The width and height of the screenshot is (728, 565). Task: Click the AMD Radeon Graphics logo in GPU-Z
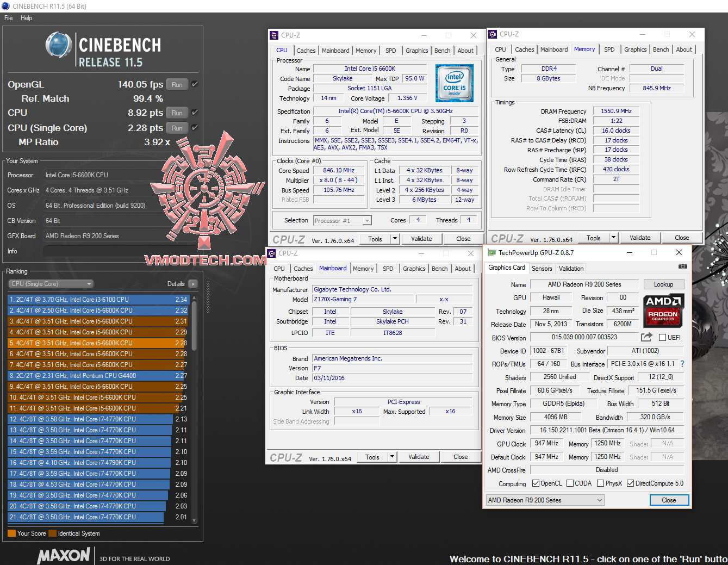coord(663,310)
